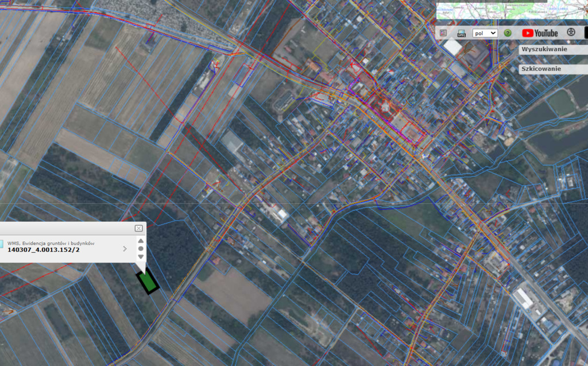Click the circular star emblem icon

pos(571,33)
